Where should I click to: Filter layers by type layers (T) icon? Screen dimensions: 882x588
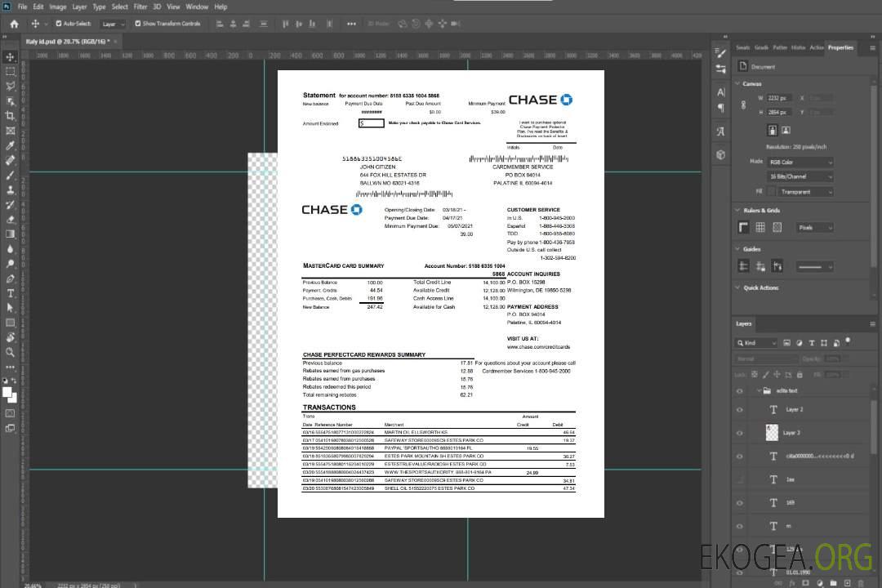812,343
